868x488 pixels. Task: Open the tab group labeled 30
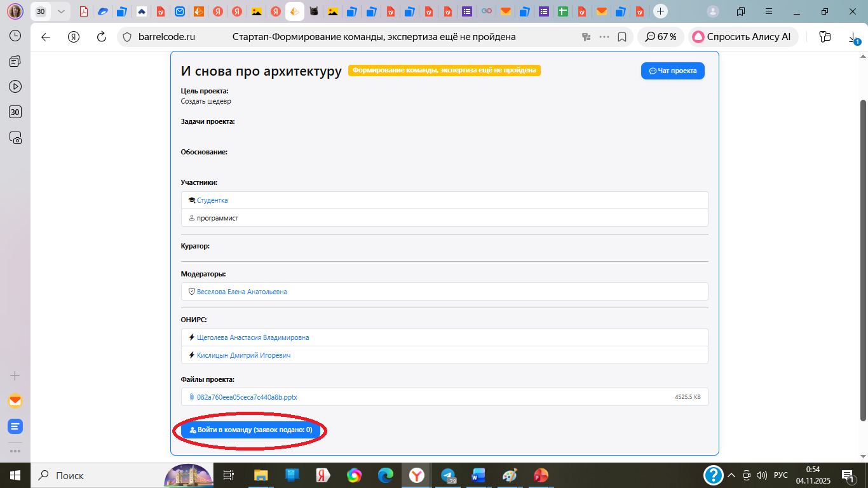[41, 11]
